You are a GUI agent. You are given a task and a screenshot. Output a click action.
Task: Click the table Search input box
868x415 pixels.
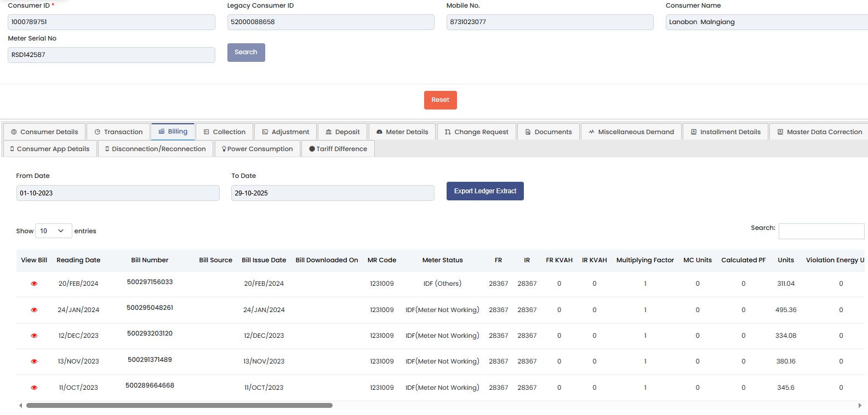pyautogui.click(x=821, y=231)
